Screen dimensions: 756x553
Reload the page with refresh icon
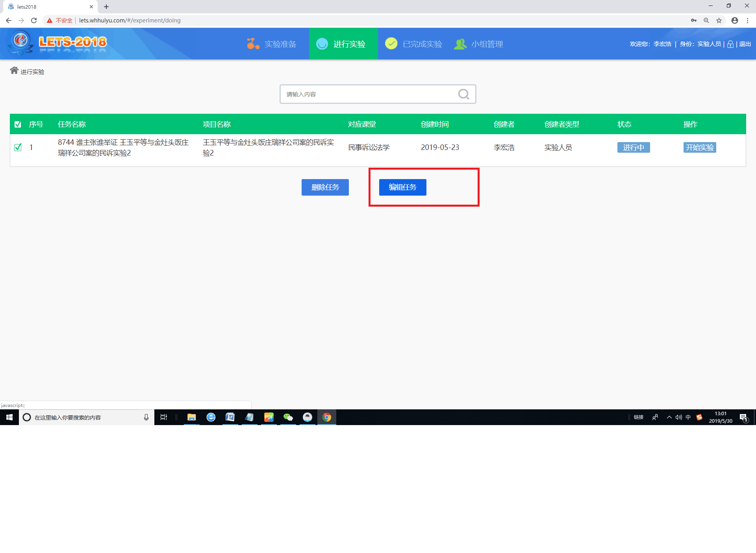click(34, 20)
